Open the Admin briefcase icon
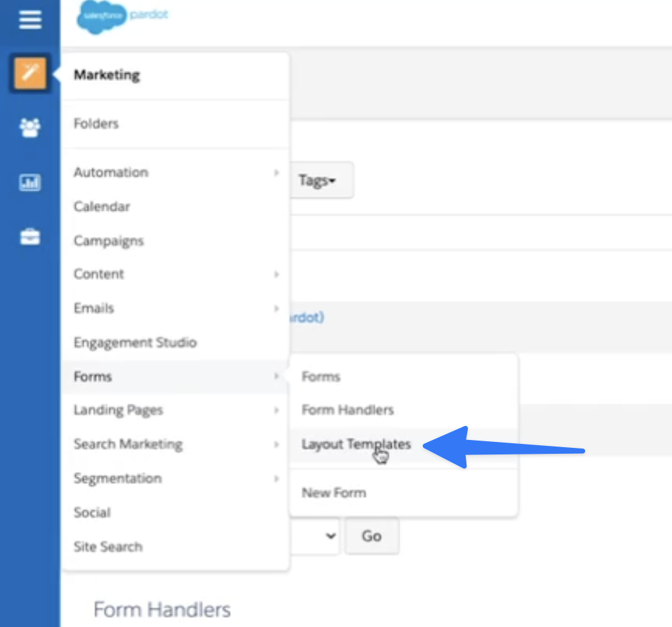Image resolution: width=672 pixels, height=627 pixels. [x=30, y=237]
